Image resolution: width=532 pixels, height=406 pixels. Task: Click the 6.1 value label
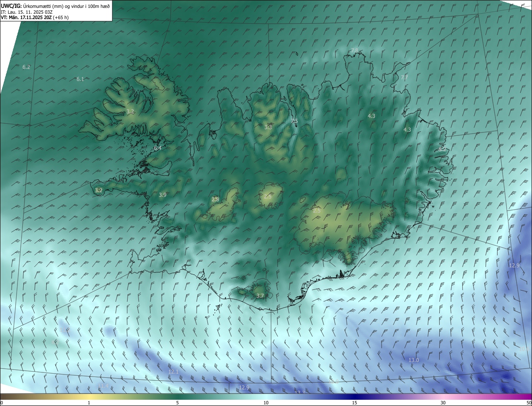pyautogui.click(x=80, y=79)
